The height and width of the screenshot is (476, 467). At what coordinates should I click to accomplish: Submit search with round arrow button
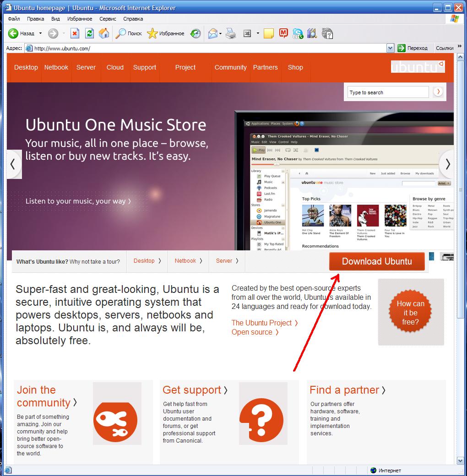(438, 92)
